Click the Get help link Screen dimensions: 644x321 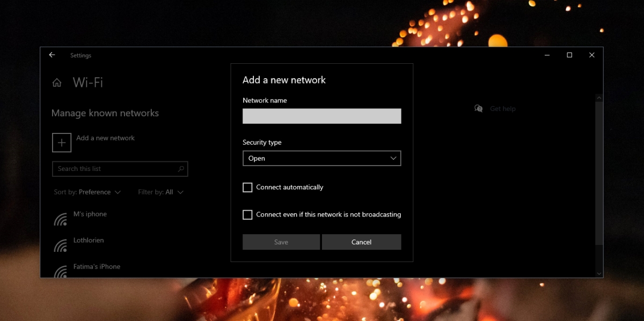coord(502,108)
